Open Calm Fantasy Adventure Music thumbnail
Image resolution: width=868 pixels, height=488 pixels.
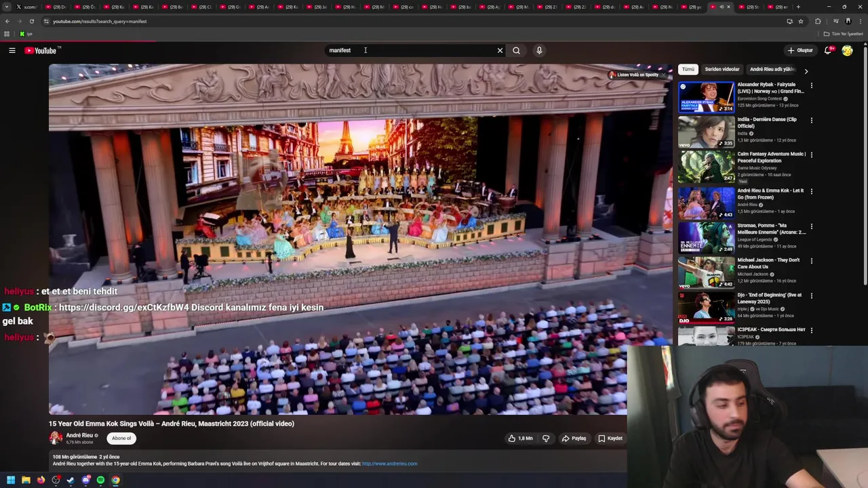[x=706, y=167]
